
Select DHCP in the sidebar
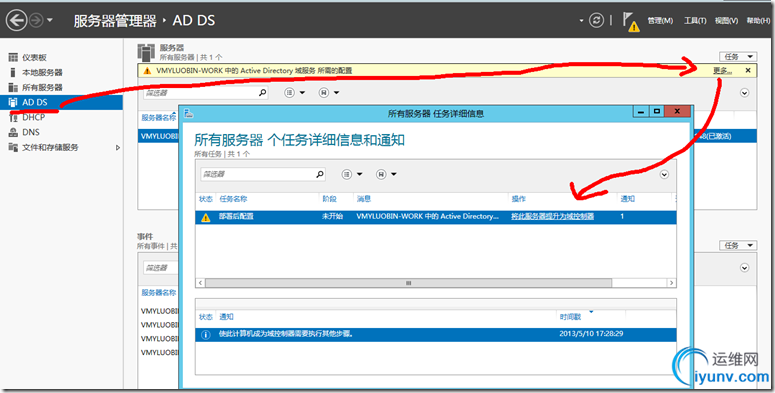tap(33, 117)
